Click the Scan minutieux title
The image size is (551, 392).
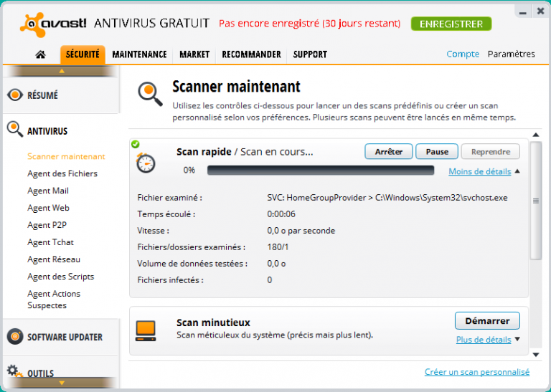coord(213,322)
